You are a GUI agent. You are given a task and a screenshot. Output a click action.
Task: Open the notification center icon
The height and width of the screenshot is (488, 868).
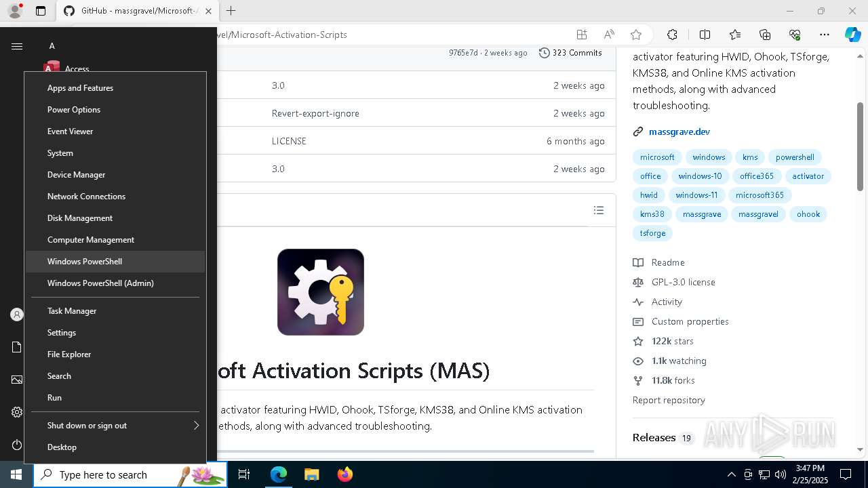tap(846, 474)
